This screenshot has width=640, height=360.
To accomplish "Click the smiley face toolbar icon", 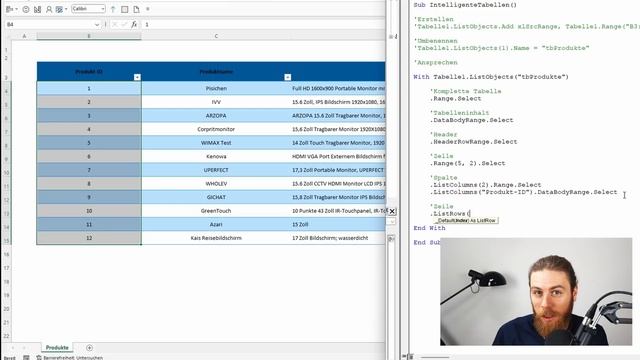I will tap(26, 9).
